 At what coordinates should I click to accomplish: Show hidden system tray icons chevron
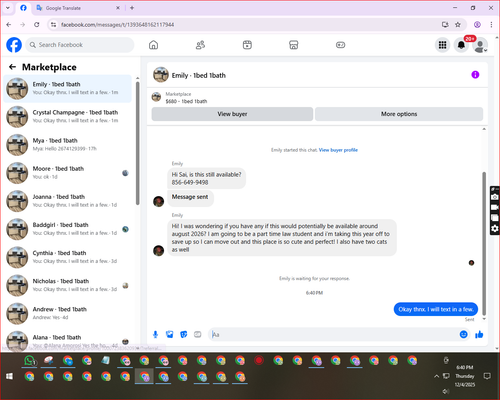tap(436, 376)
